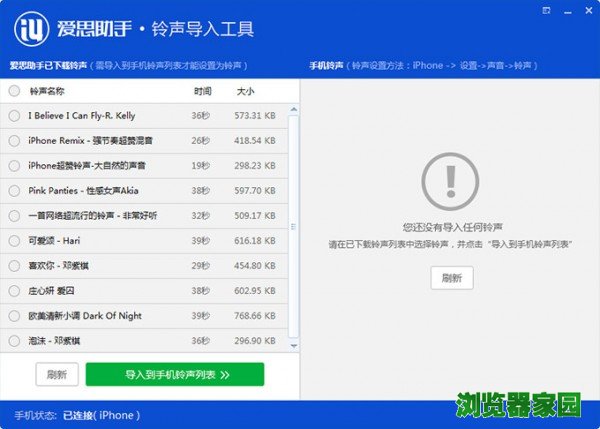The height and width of the screenshot is (429, 600).
Task: Open the window menu icon beside minimize
Action: click(x=546, y=11)
